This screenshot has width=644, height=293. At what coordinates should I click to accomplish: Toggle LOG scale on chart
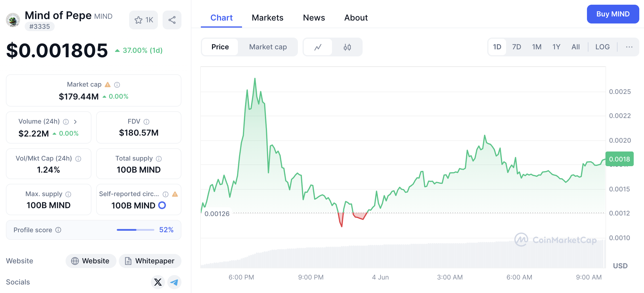pyautogui.click(x=603, y=47)
